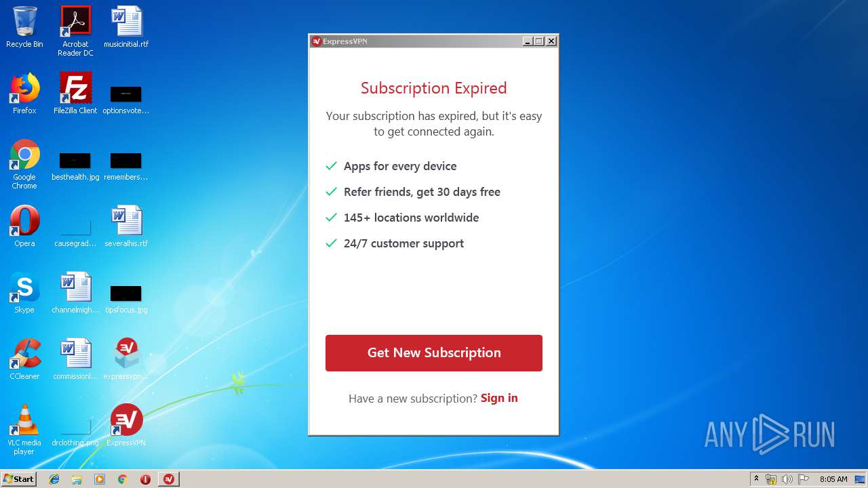
Task: Click the "145+ locations worldwide" text
Action: tap(411, 218)
